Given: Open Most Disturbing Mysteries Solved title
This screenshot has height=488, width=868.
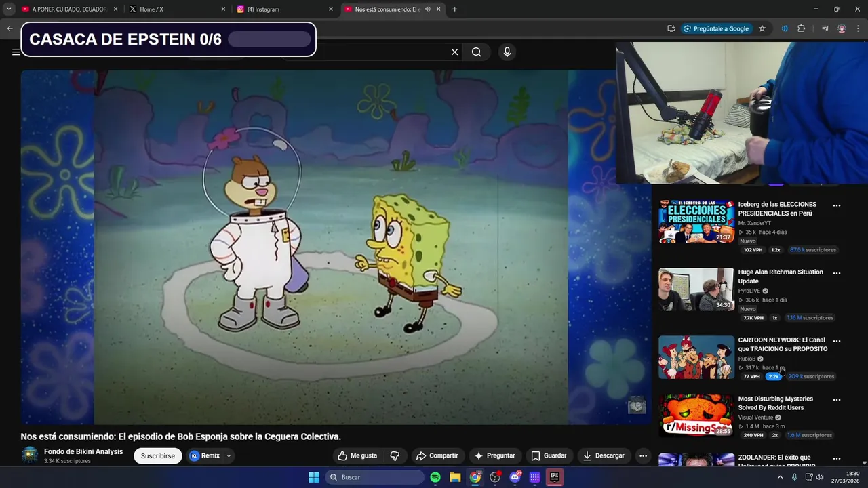Looking at the screenshot, I should tap(775, 403).
